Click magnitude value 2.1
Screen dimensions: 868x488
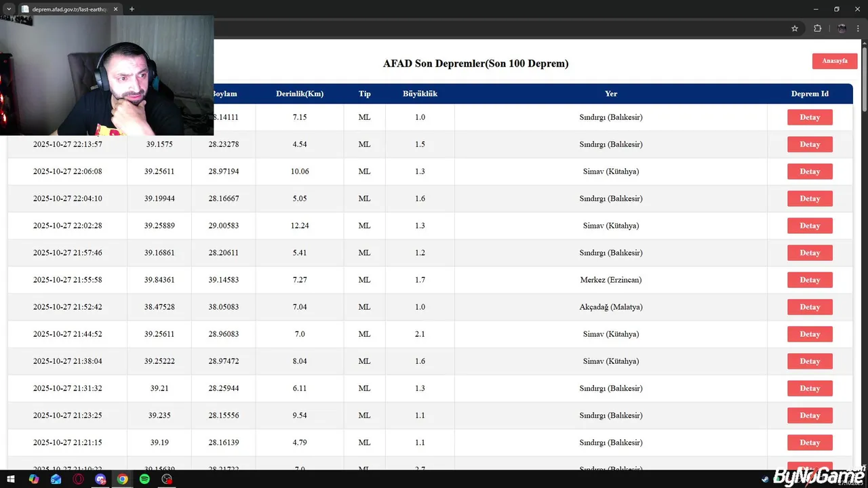(420, 334)
